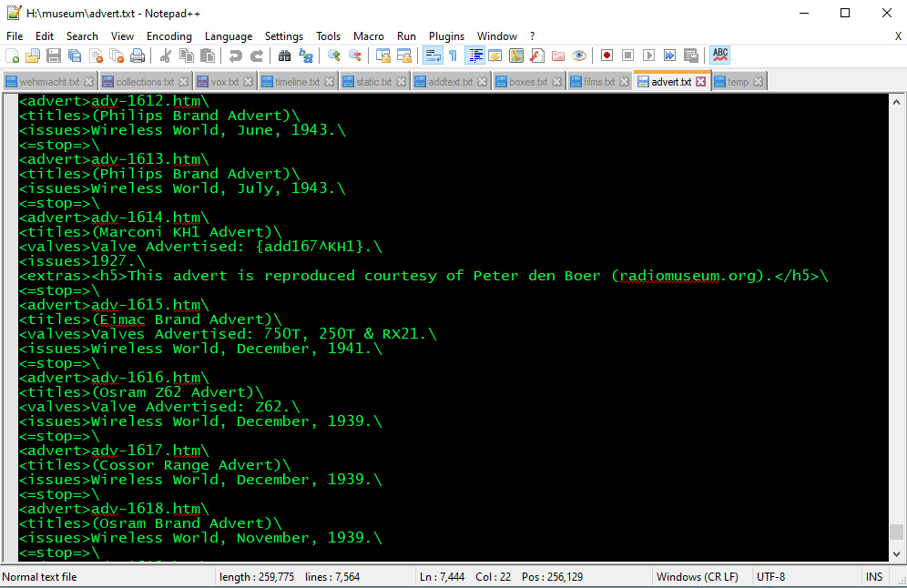Switch to the films.txt tab
This screenshot has width=907, height=588.
(599, 82)
